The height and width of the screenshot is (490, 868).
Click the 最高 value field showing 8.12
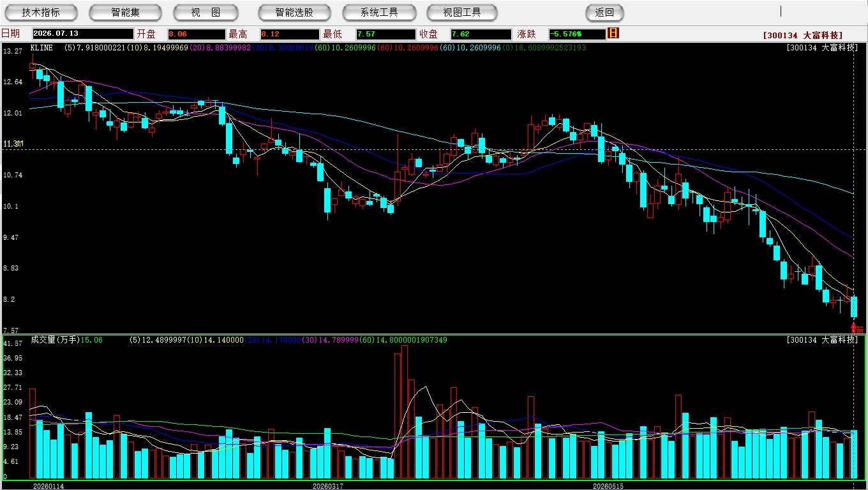click(x=290, y=34)
